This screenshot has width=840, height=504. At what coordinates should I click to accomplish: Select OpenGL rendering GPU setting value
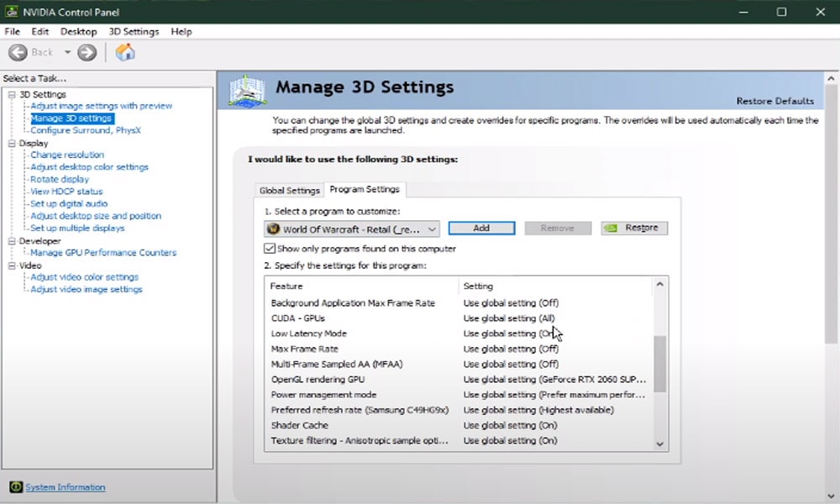554,379
